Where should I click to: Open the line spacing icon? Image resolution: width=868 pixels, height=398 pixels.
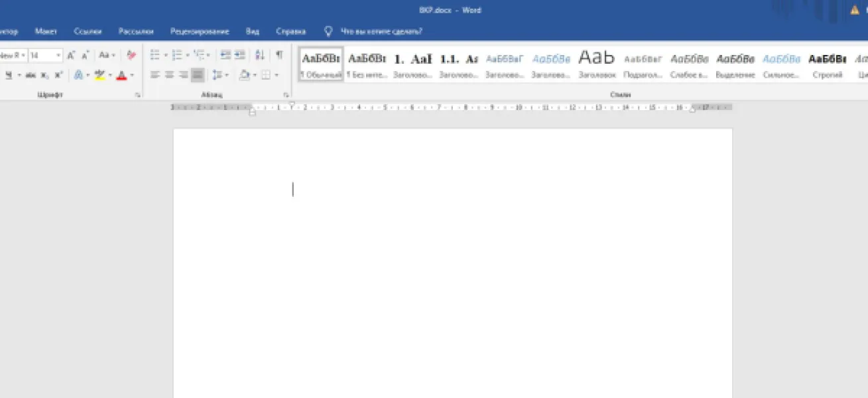[x=217, y=75]
